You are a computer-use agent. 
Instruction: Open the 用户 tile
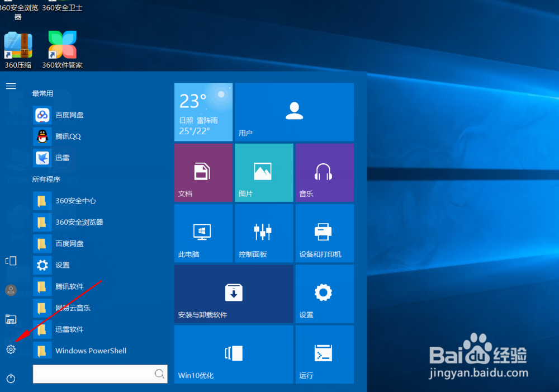click(294, 112)
